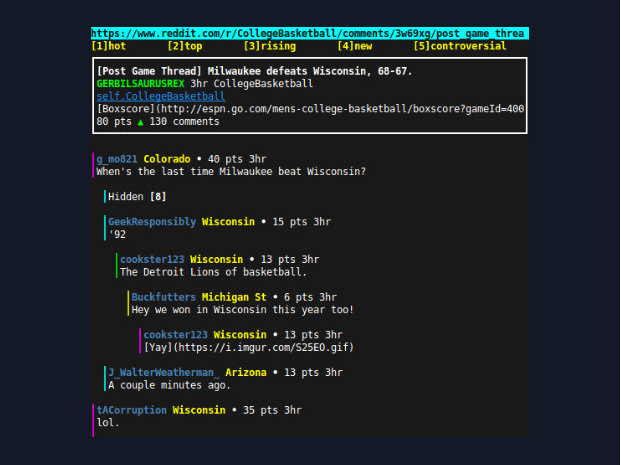
Task: Open the first cookster123 username link
Action: coord(152,259)
